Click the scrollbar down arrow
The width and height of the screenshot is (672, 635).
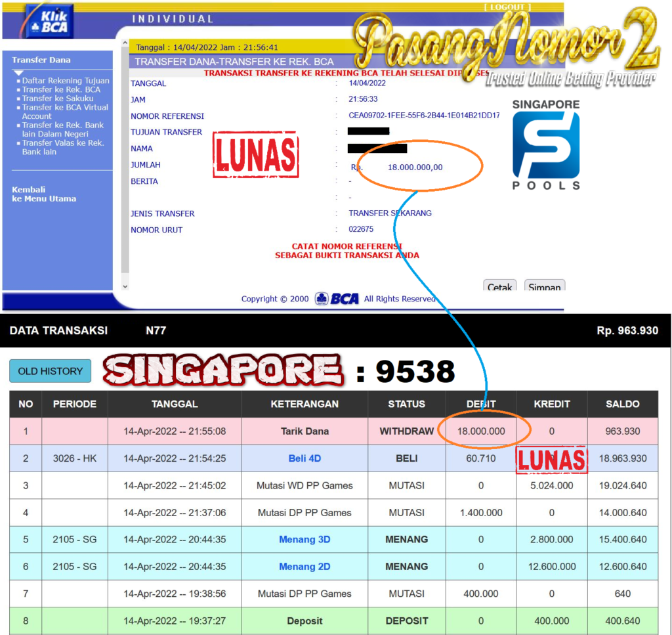click(125, 286)
